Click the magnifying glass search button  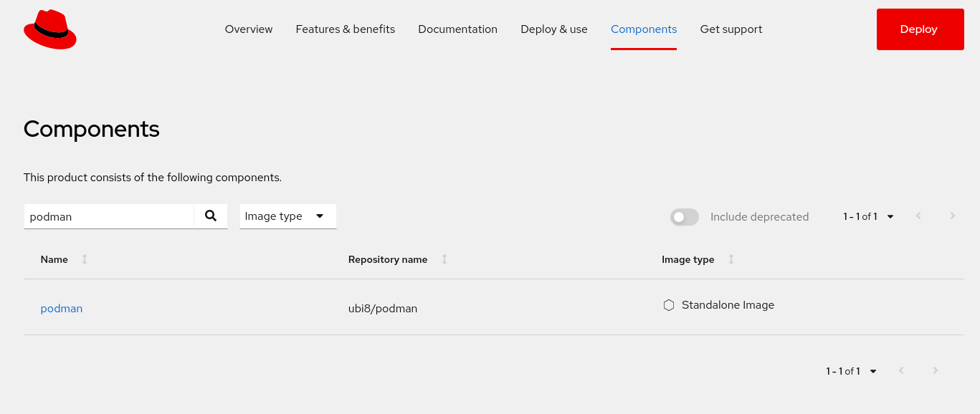211,216
